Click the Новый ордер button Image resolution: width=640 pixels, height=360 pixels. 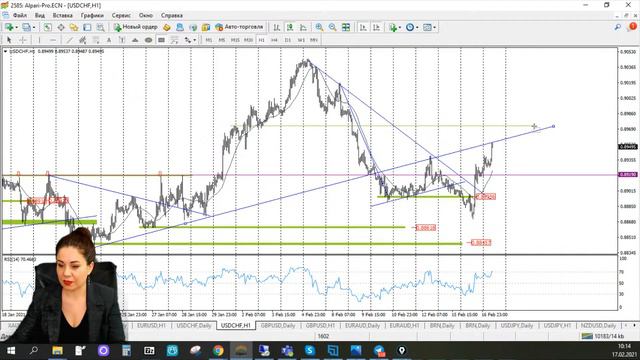tap(135, 27)
